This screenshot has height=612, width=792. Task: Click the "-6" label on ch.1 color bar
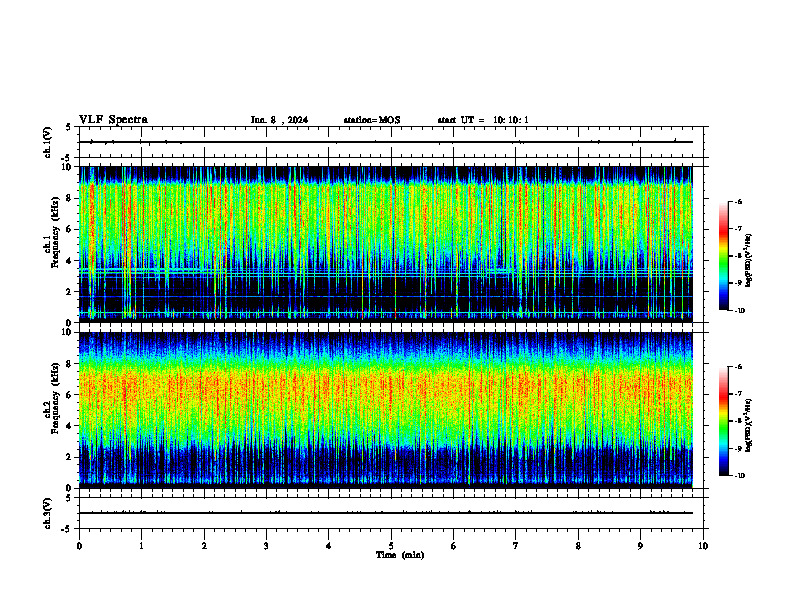(x=738, y=202)
